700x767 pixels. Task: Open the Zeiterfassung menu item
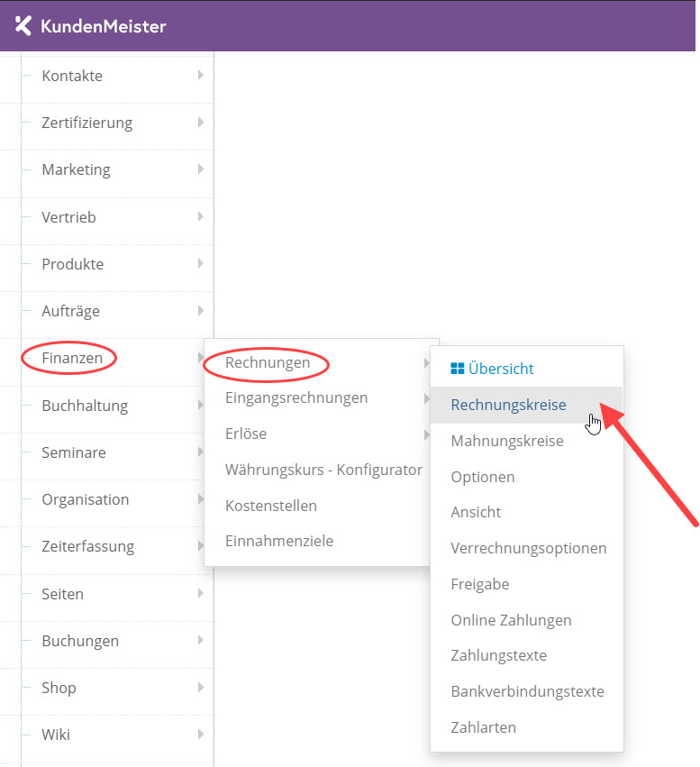pyautogui.click(x=87, y=546)
